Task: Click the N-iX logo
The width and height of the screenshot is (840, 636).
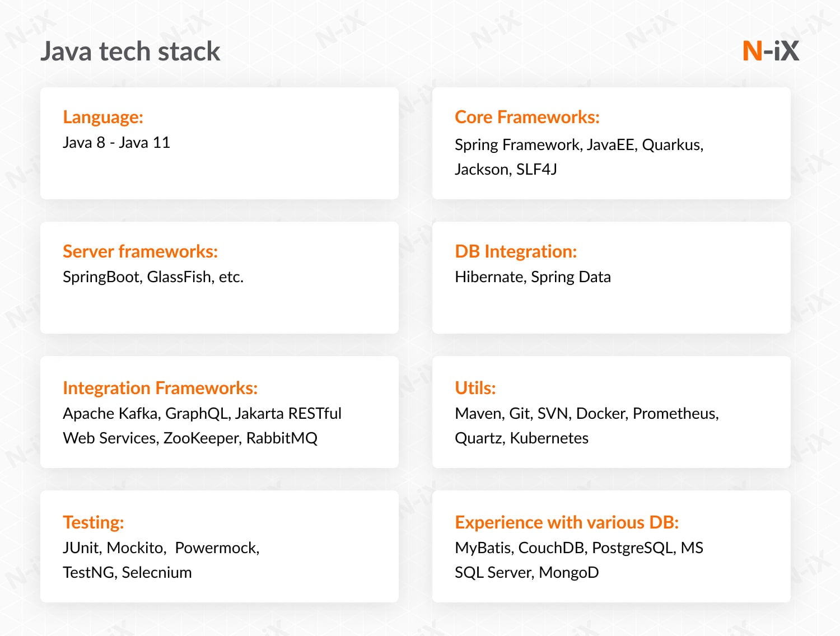Action: coord(771,51)
